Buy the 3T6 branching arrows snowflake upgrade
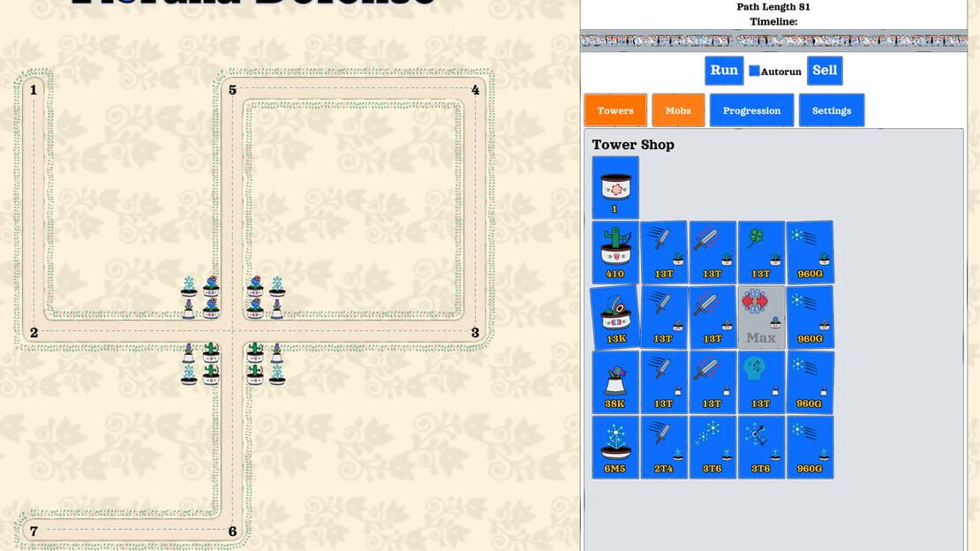 pyautogui.click(x=761, y=447)
